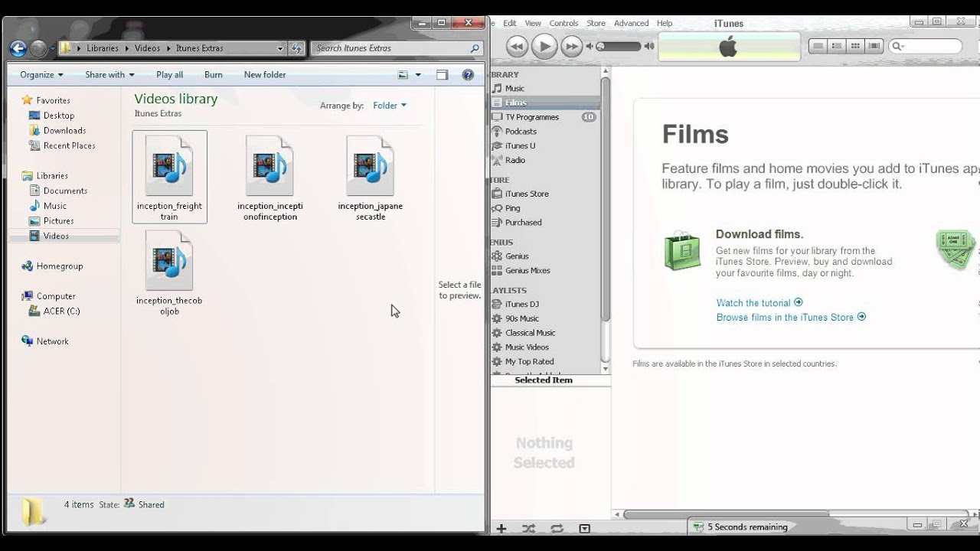Click the Burn button in Explorer
Screen dimensions: 980x551
[x=214, y=75]
